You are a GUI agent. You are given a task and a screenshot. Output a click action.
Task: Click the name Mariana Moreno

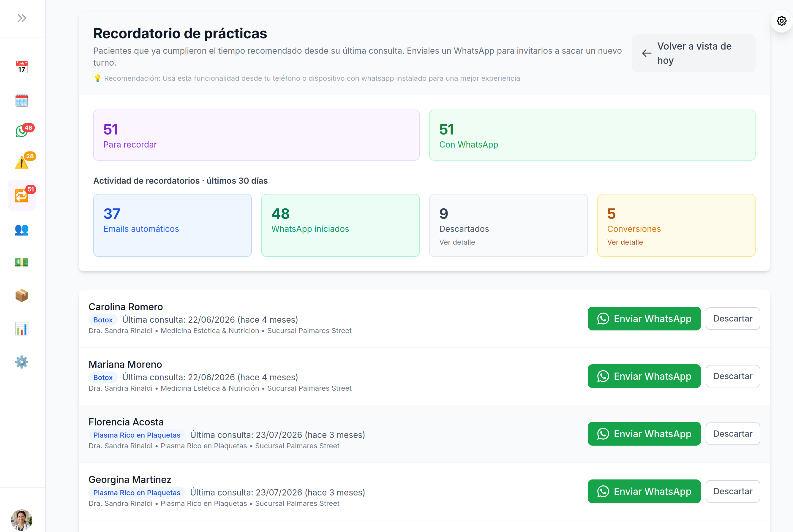pyautogui.click(x=125, y=364)
